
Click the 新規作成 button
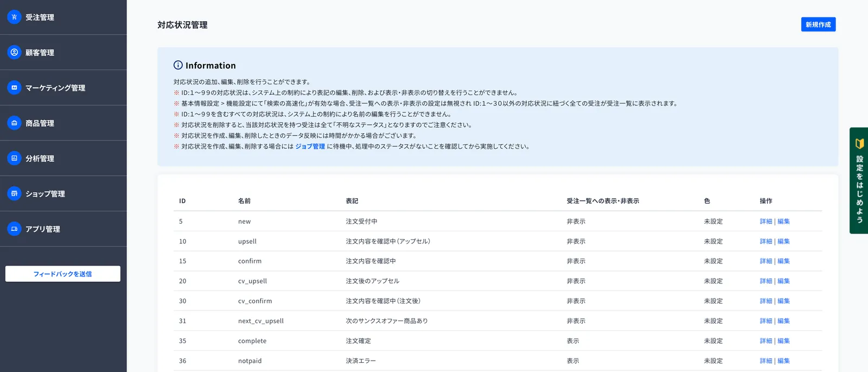(x=818, y=24)
